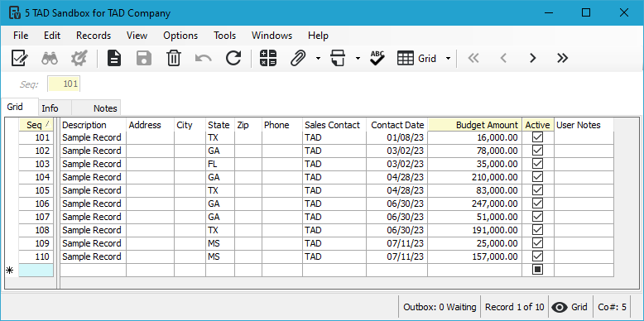Click the new row asterisk marker
This screenshot has width=644, height=321.
[x=10, y=270]
